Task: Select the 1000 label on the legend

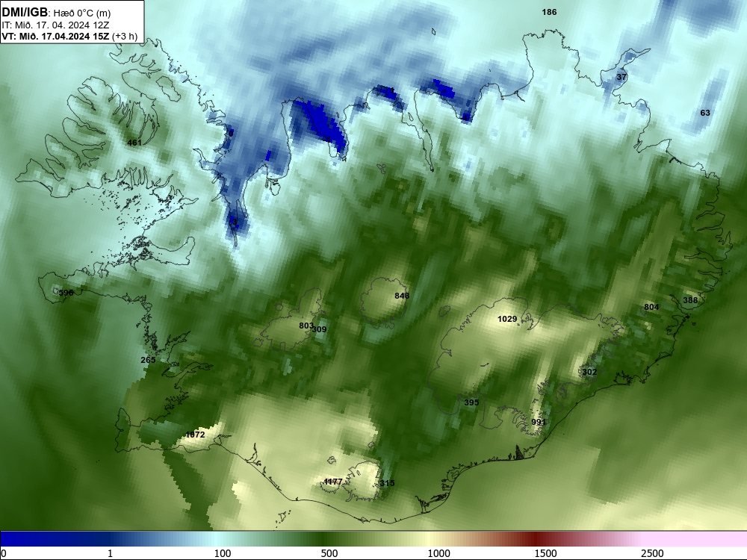Action: tap(438, 553)
